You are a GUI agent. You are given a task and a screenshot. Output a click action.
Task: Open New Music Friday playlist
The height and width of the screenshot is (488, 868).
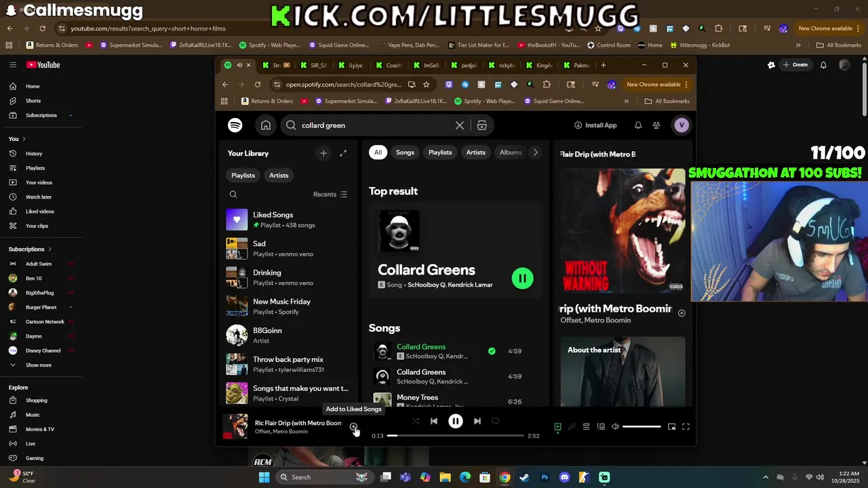click(x=288, y=306)
